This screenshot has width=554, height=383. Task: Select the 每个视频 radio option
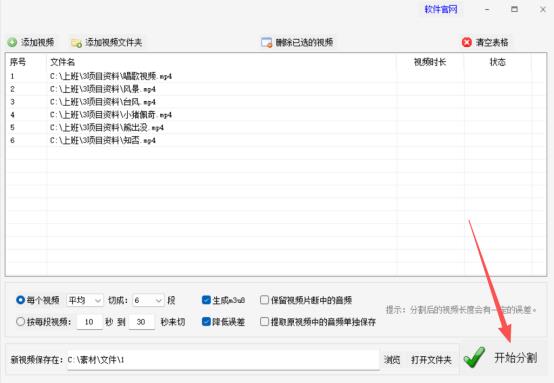pos(20,300)
